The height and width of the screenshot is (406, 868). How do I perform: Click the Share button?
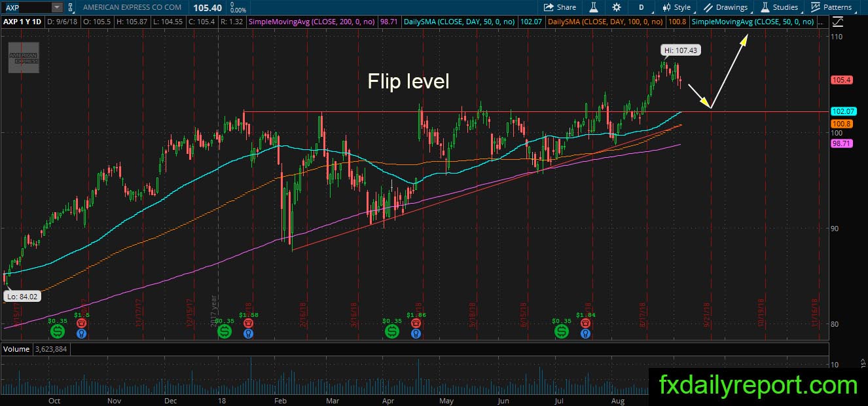[560, 7]
